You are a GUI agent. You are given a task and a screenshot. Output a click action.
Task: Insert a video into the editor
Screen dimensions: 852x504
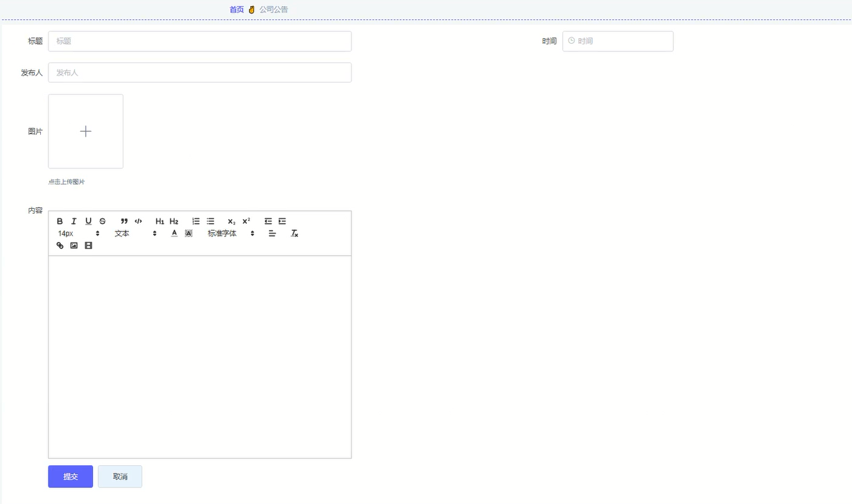coord(88,245)
